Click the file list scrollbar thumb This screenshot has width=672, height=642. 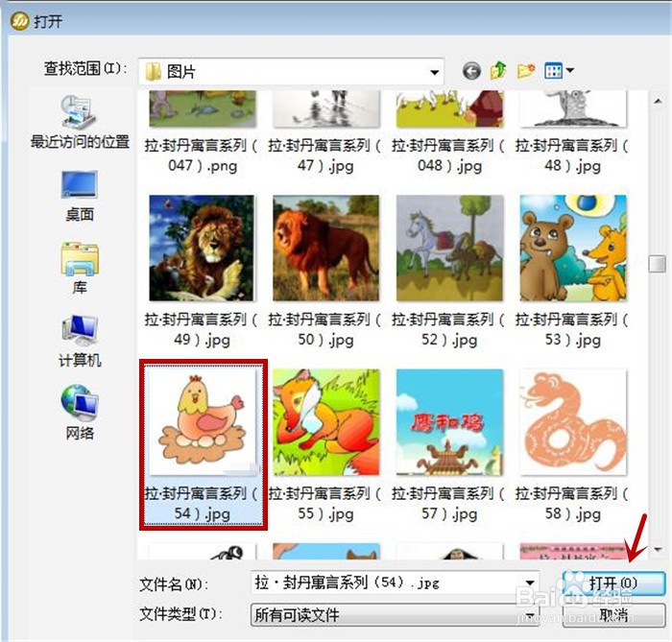[x=658, y=264]
